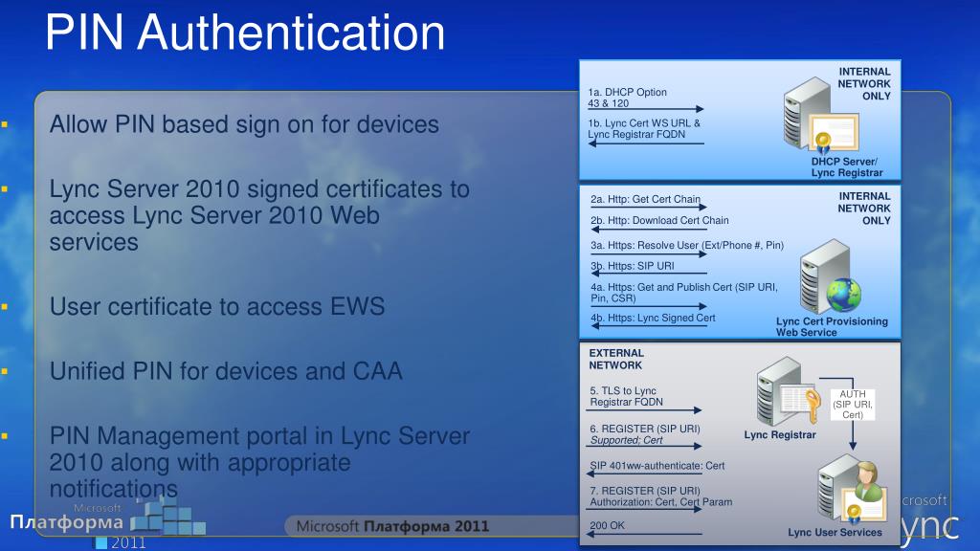The image size is (980, 551).
Task: Click '2a. Http: Get Cert Chain' step
Action: [646, 199]
